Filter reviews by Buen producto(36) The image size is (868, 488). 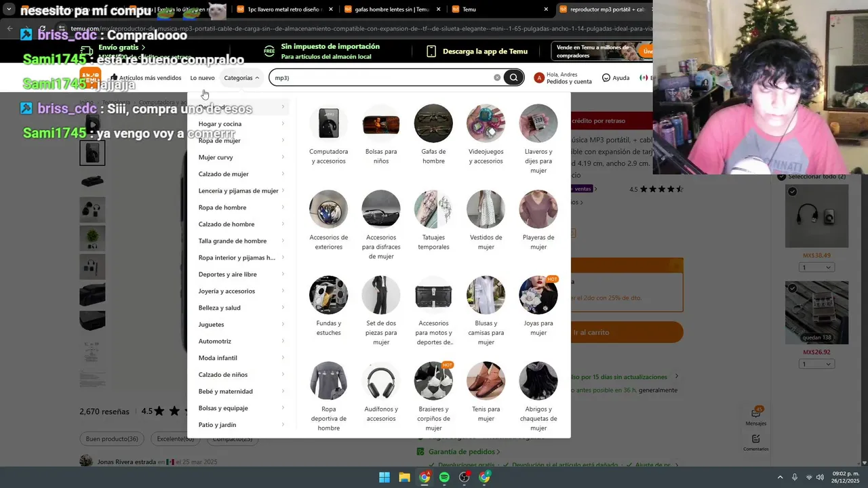[112, 439]
